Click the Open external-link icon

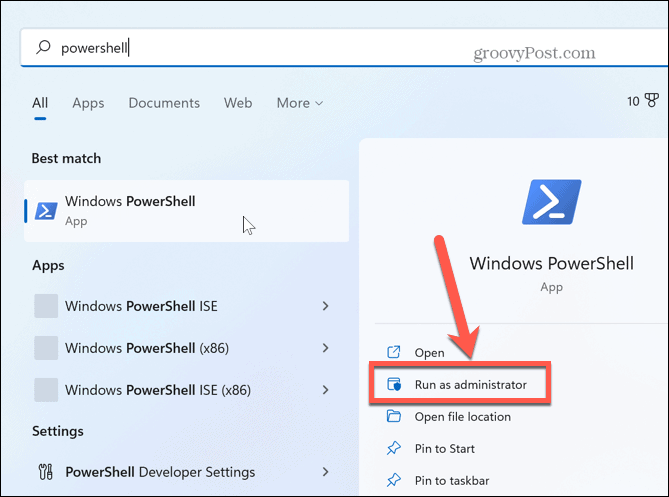(394, 353)
